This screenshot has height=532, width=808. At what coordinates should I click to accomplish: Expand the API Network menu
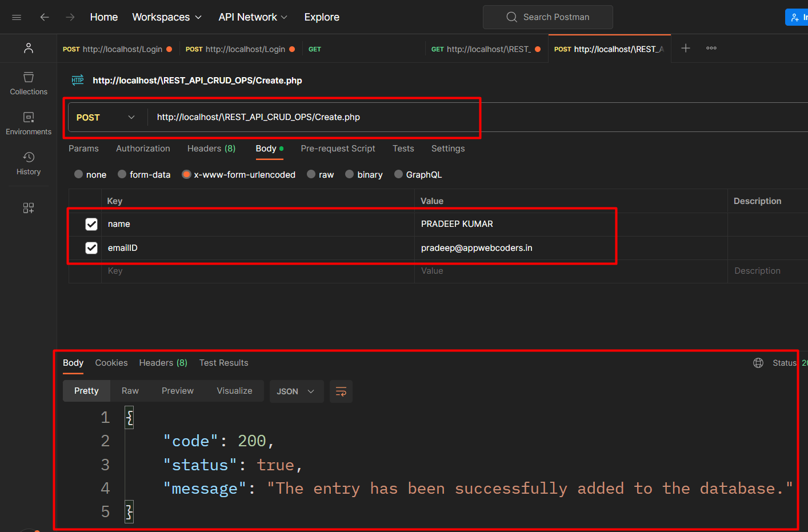point(253,17)
